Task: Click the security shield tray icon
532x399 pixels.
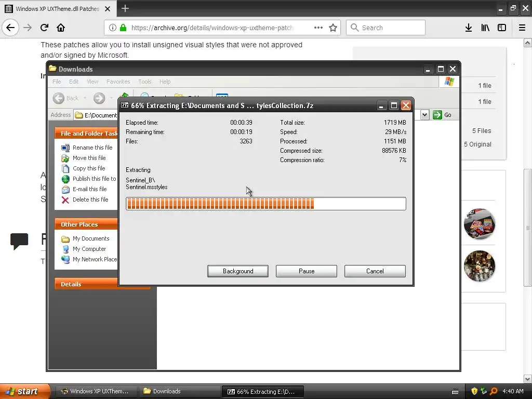Action: click(474, 391)
